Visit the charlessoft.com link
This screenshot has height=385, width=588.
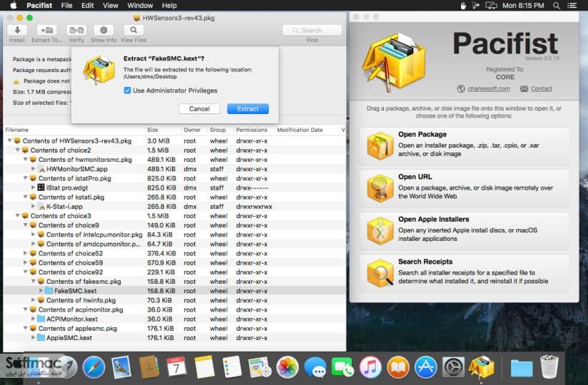coord(489,88)
